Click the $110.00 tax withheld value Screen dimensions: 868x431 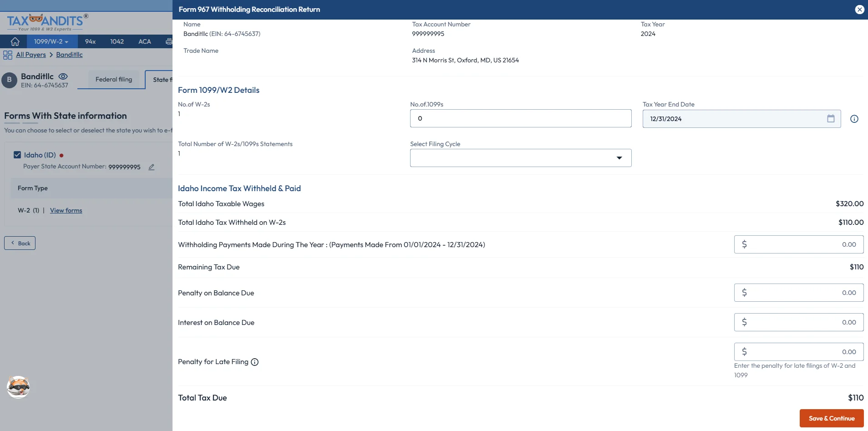tap(851, 222)
